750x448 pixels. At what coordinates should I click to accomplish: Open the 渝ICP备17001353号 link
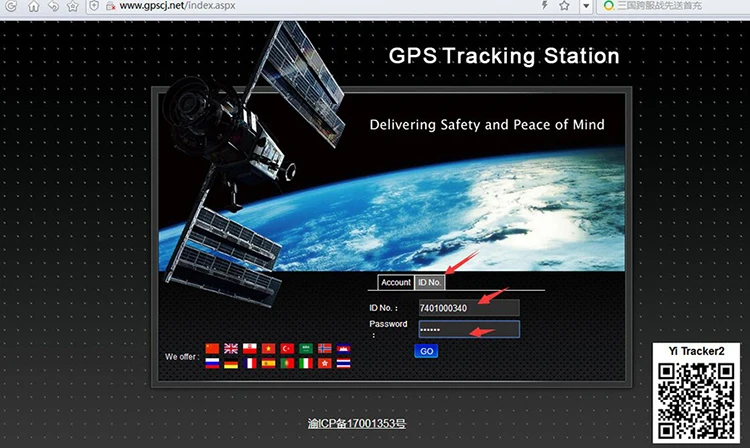click(x=357, y=423)
